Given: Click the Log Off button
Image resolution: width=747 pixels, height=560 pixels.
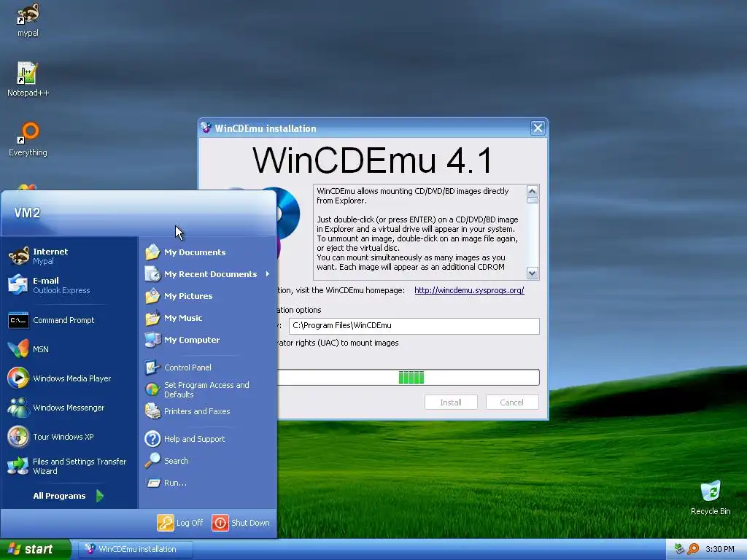Looking at the screenshot, I should point(180,522).
